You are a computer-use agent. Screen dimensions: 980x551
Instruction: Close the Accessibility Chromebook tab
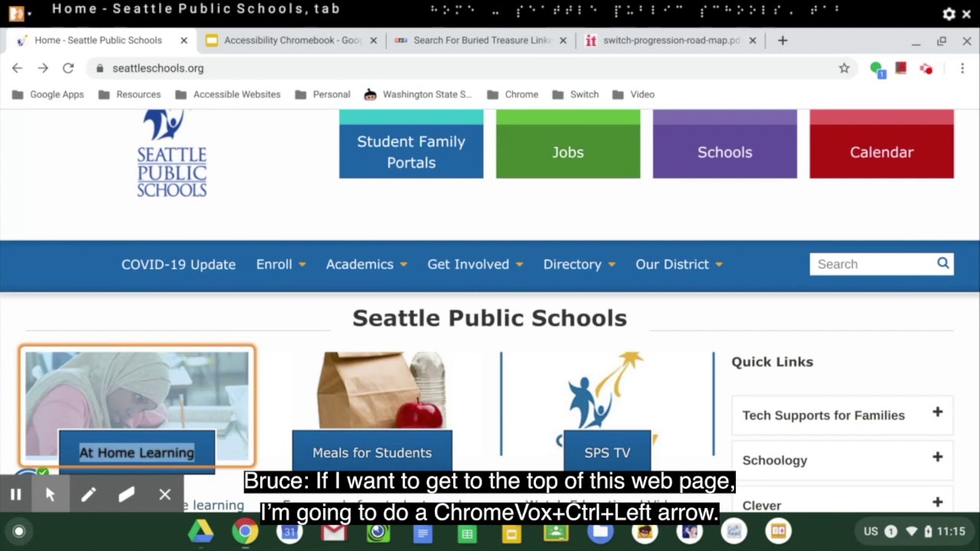click(x=374, y=41)
